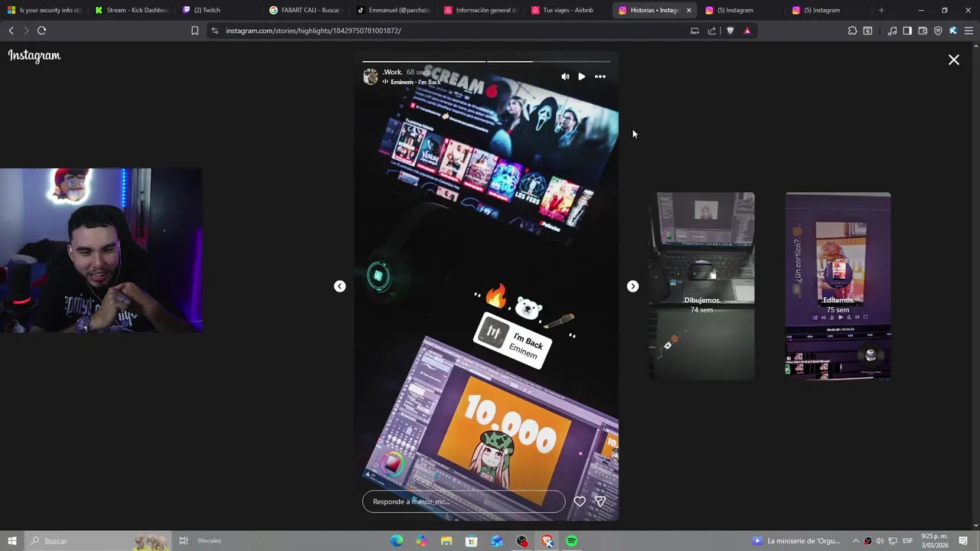Reload the current page
This screenshot has height=551, width=980.
[42, 31]
